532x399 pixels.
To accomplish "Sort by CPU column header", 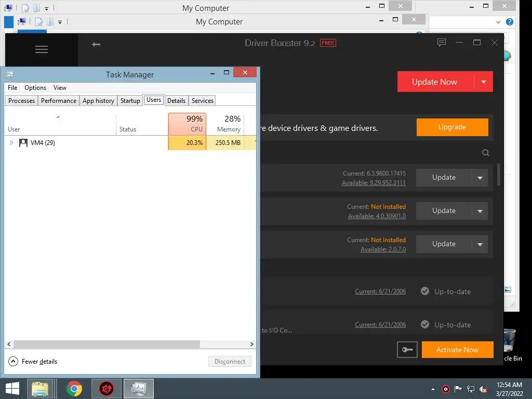I will click(187, 124).
